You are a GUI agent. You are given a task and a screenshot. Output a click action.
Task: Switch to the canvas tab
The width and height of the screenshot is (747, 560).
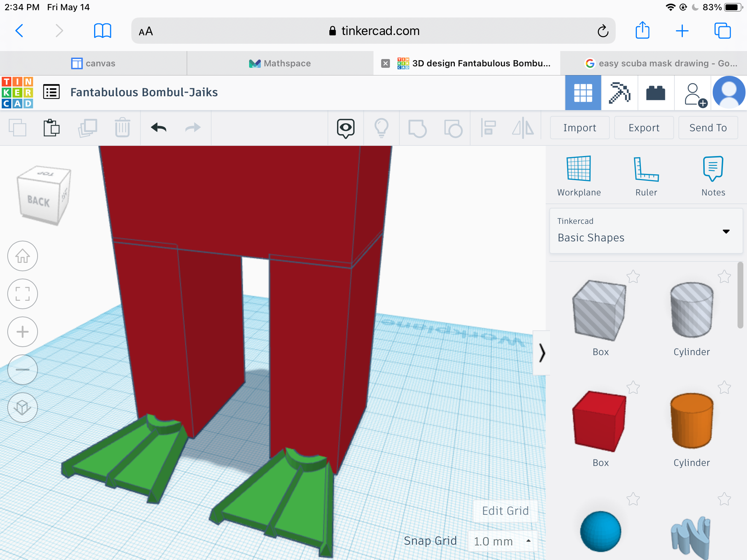pos(93,63)
